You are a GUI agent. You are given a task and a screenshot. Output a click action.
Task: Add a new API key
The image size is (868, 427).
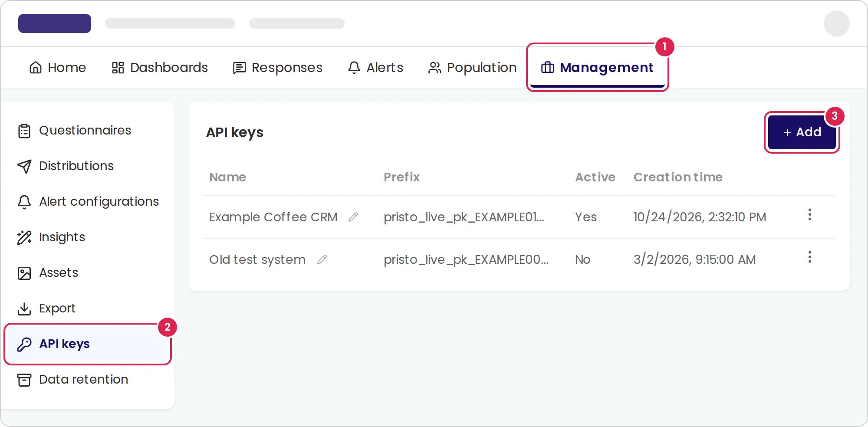pos(802,132)
